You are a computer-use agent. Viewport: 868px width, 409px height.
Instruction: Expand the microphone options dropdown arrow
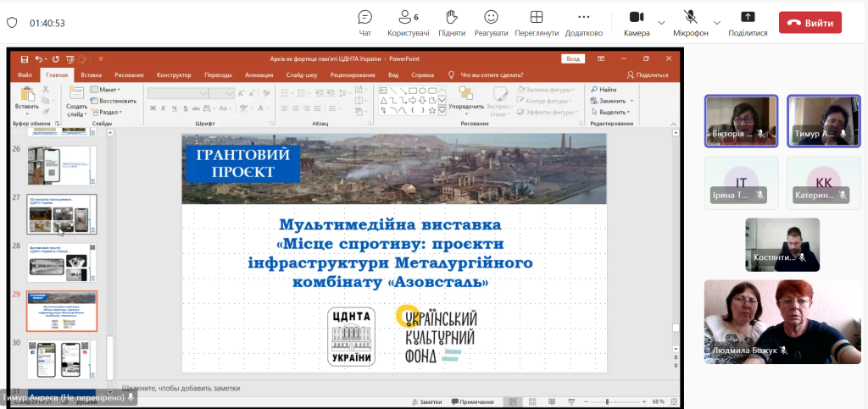pos(716,22)
